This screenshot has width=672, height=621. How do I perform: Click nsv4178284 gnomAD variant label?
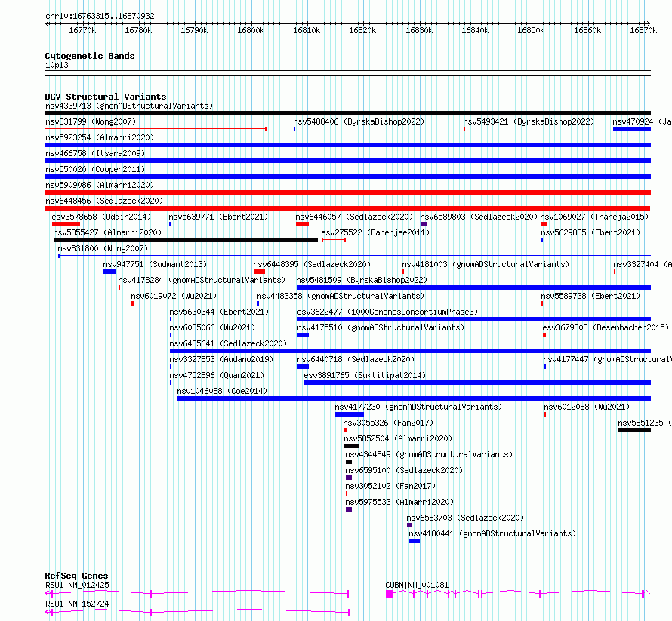pyautogui.click(x=202, y=280)
